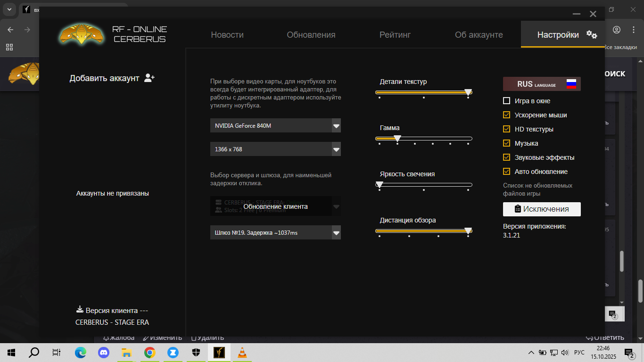Image resolution: width=644 pixels, height=362 pixels.
Task: Click the add account person-plus icon
Action: pyautogui.click(x=149, y=78)
